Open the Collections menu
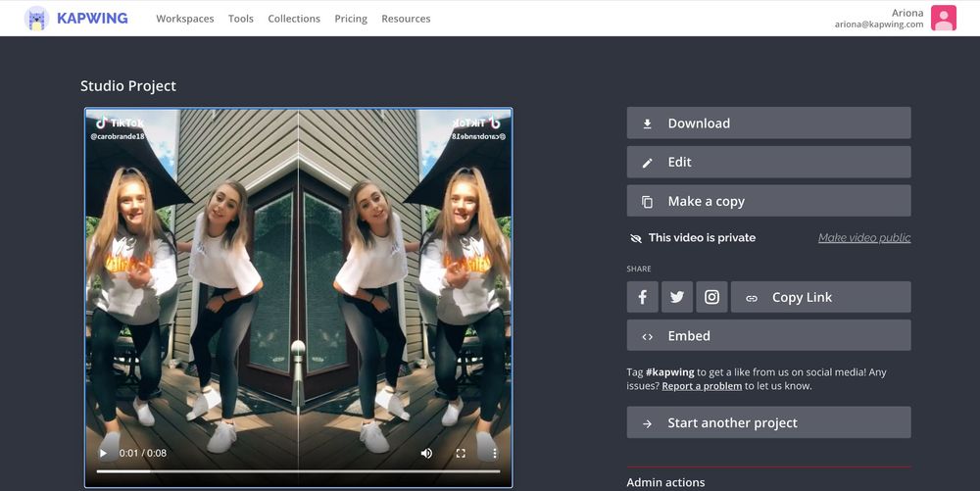This screenshot has height=491, width=980. click(x=294, y=19)
